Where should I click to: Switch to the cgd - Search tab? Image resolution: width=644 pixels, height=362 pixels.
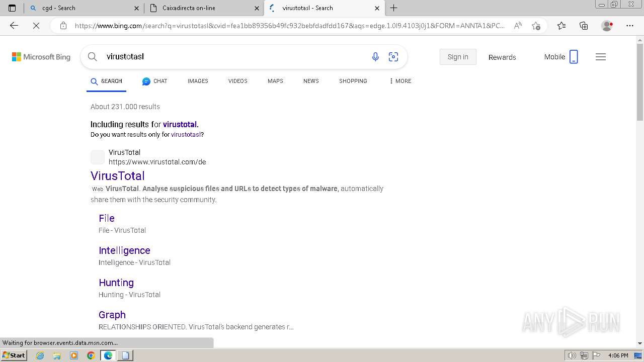(84, 8)
